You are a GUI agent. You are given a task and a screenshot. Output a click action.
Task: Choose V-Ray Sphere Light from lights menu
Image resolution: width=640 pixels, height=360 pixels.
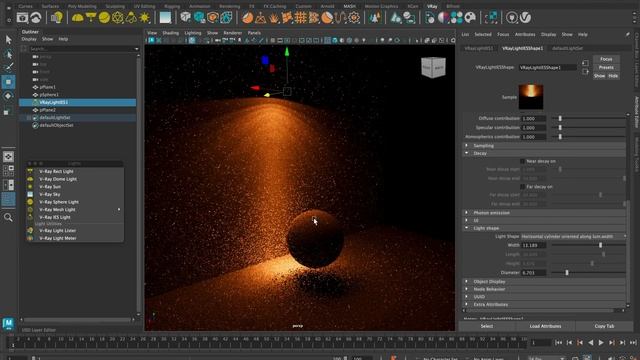pos(59,202)
